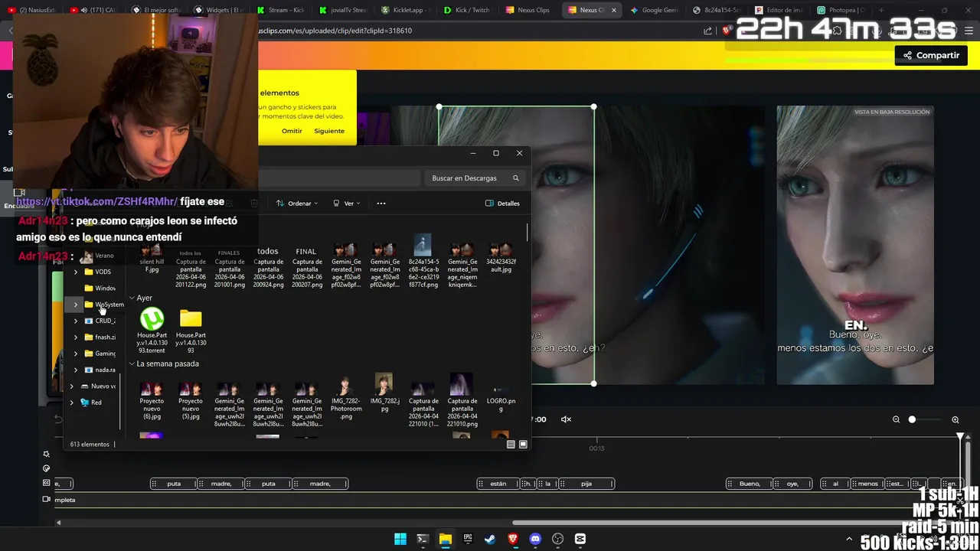980x551 pixels.
Task: Switch Explorer to details list view icon
Action: tap(511, 445)
